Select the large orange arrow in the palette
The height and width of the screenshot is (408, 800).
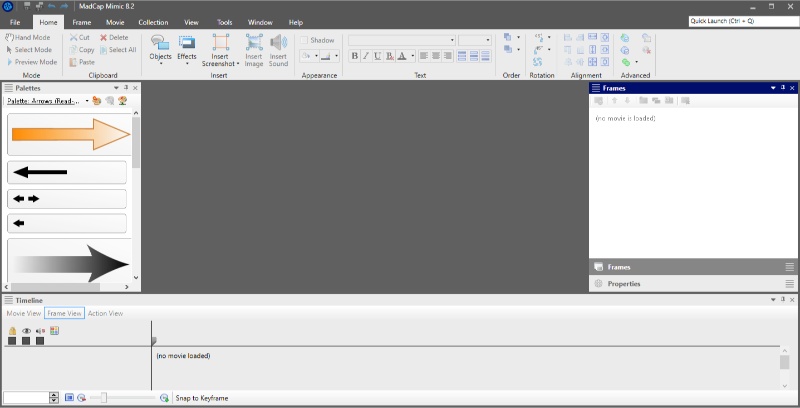69,135
